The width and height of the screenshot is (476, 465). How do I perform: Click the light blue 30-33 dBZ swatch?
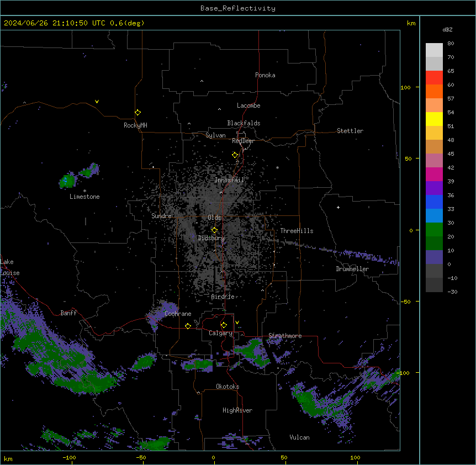click(x=434, y=216)
